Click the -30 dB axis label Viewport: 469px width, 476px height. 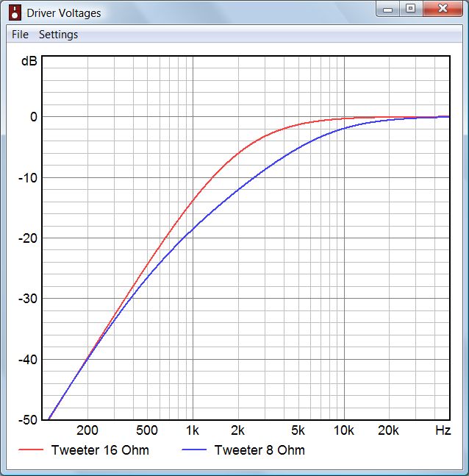pos(28,299)
